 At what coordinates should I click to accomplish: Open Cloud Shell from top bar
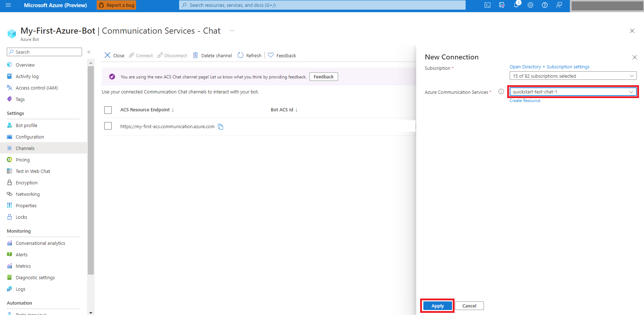tap(487, 5)
